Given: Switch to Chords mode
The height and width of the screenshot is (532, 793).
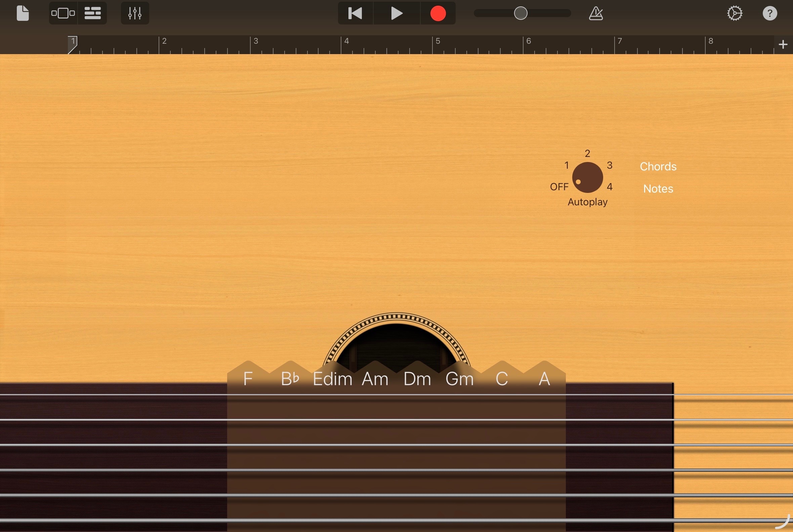Looking at the screenshot, I should (x=658, y=167).
